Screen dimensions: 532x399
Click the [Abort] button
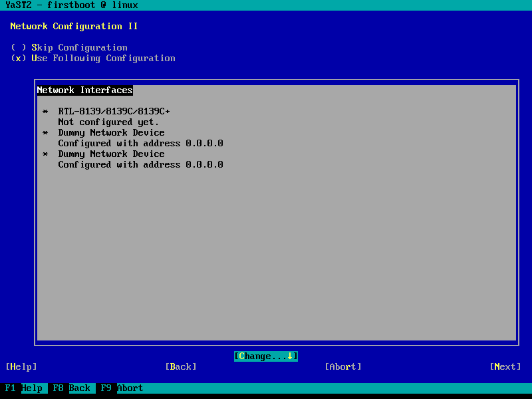pos(343,366)
